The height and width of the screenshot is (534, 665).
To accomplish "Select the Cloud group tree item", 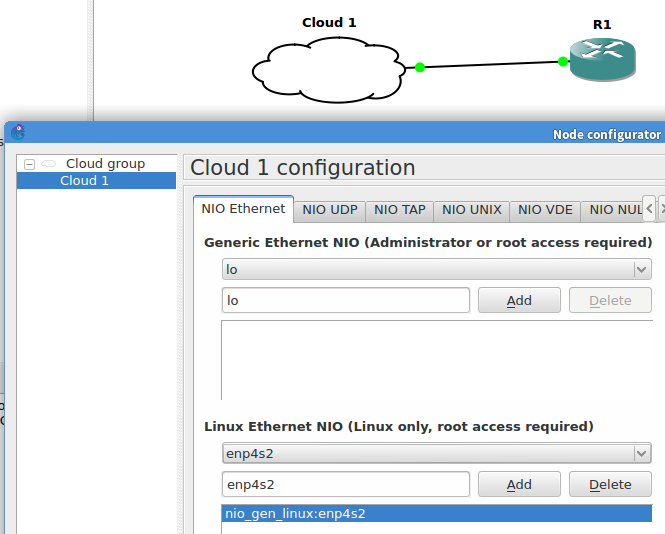I will pos(105,164).
